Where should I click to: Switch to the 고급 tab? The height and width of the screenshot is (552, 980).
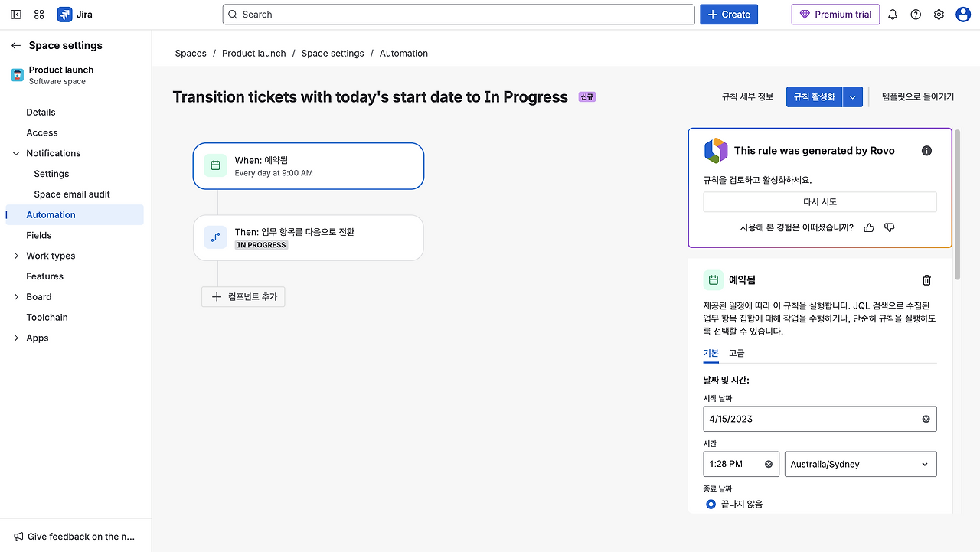pos(737,353)
